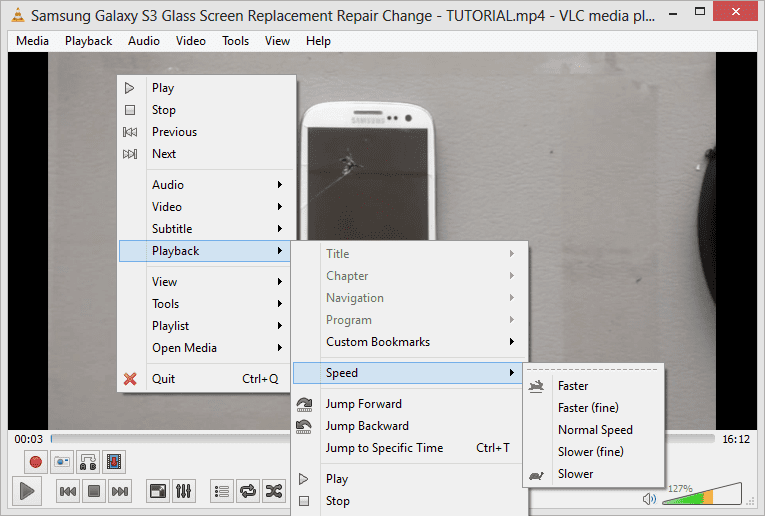Choose Next in the context menu

(x=207, y=154)
